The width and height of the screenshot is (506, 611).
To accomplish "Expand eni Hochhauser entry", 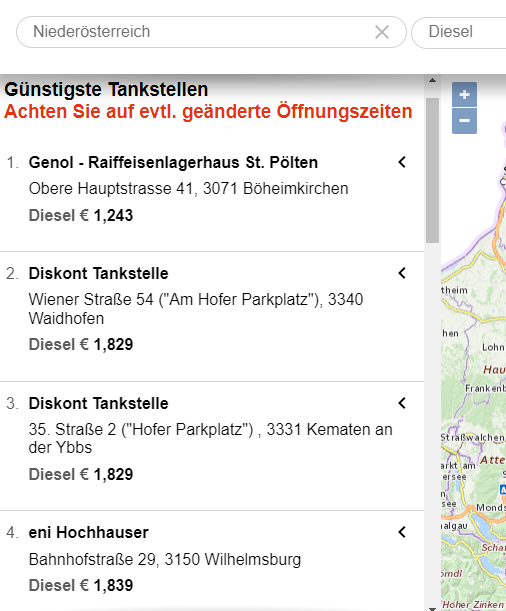I will coord(402,532).
